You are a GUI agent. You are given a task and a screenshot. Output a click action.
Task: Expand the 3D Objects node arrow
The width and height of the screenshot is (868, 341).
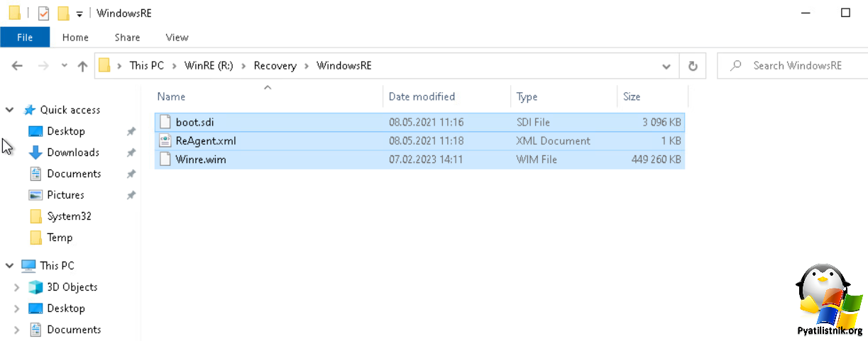(17, 287)
